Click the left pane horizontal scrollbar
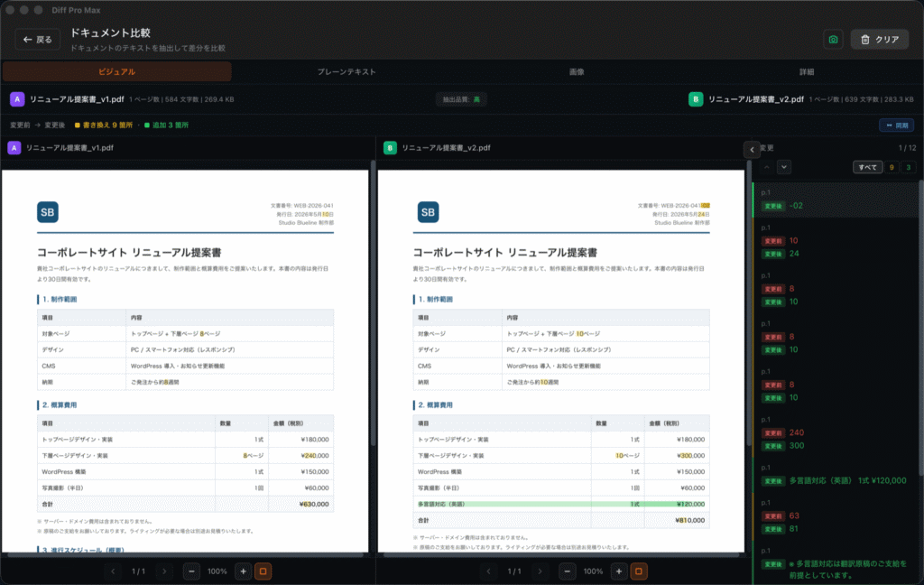 click(x=186, y=555)
